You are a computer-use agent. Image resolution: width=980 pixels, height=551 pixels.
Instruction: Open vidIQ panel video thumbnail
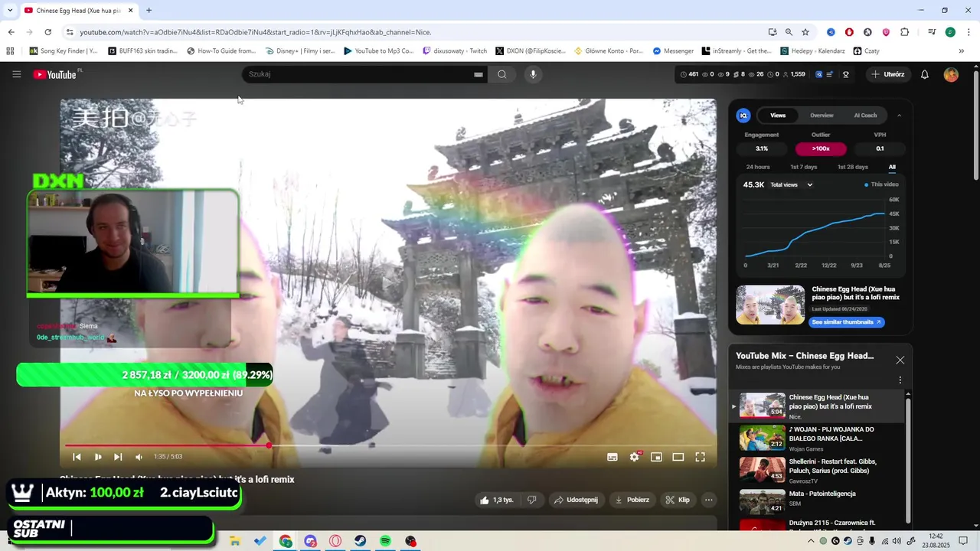pos(770,305)
